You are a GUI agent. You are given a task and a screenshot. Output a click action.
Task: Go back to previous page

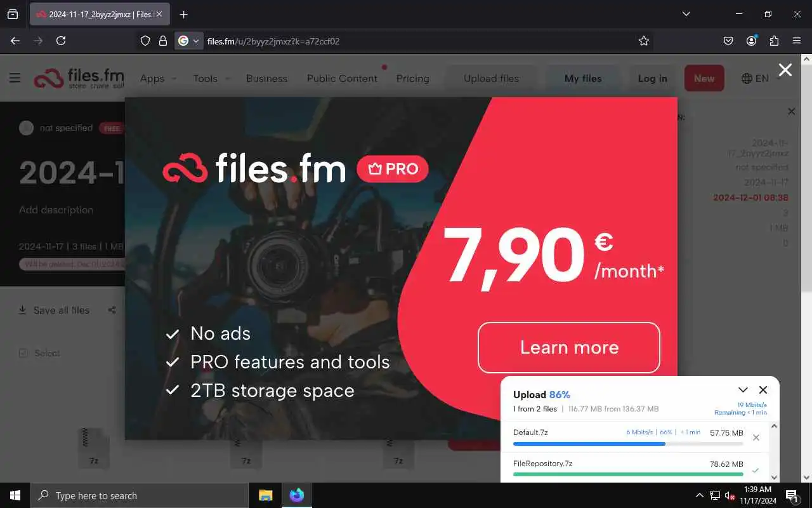tap(15, 41)
